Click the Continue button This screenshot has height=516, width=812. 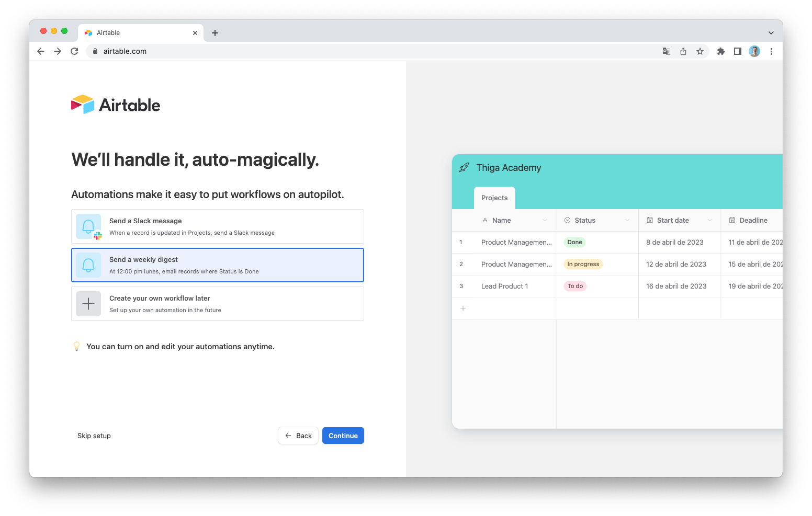point(343,435)
